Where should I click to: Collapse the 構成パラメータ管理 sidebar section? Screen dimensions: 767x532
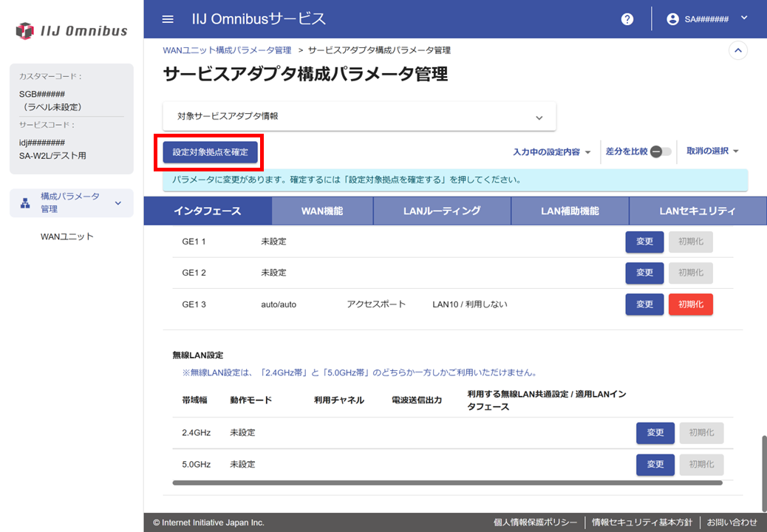(x=117, y=203)
